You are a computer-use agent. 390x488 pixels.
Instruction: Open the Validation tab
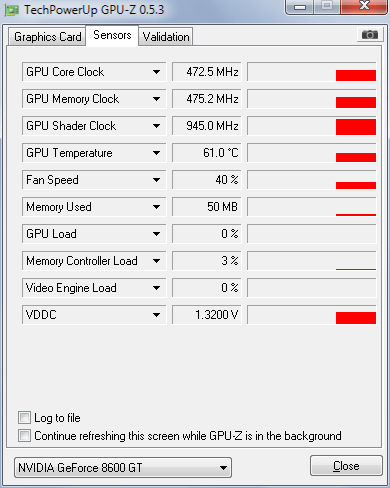click(166, 37)
